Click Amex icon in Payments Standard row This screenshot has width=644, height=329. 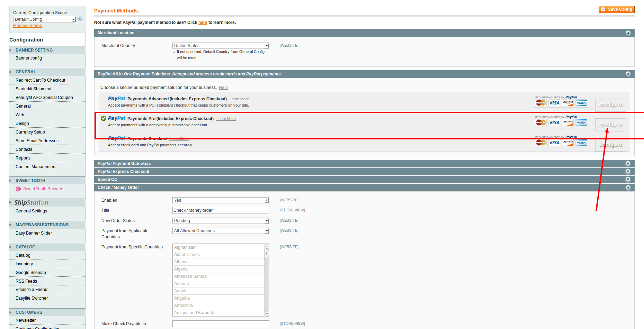(581, 143)
